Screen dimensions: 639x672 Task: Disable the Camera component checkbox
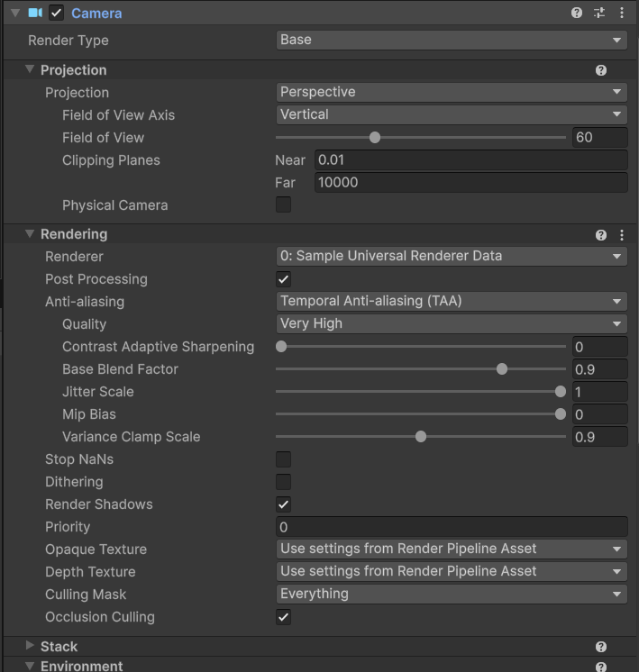click(57, 13)
